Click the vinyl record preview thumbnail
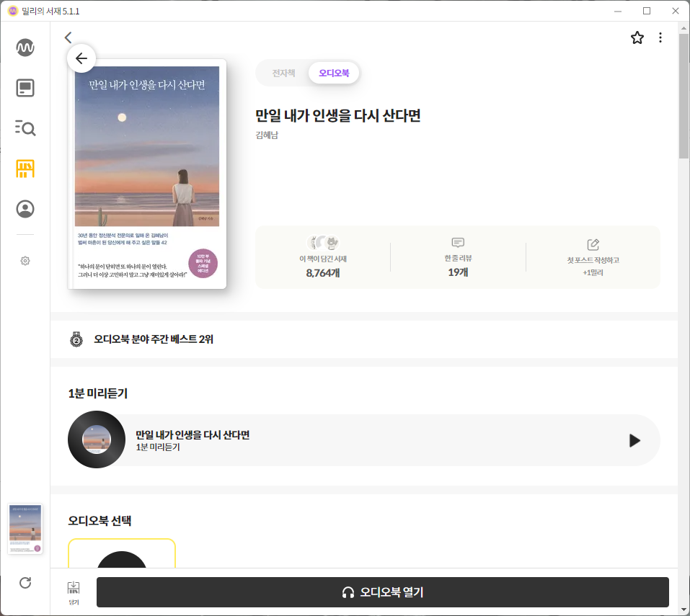Screen dimensions: 690x616 (97, 439)
